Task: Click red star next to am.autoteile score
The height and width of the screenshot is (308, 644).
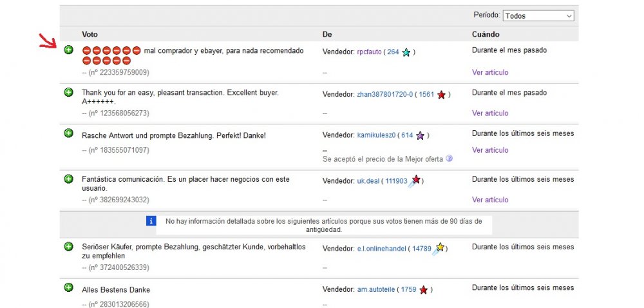Action: (x=424, y=290)
